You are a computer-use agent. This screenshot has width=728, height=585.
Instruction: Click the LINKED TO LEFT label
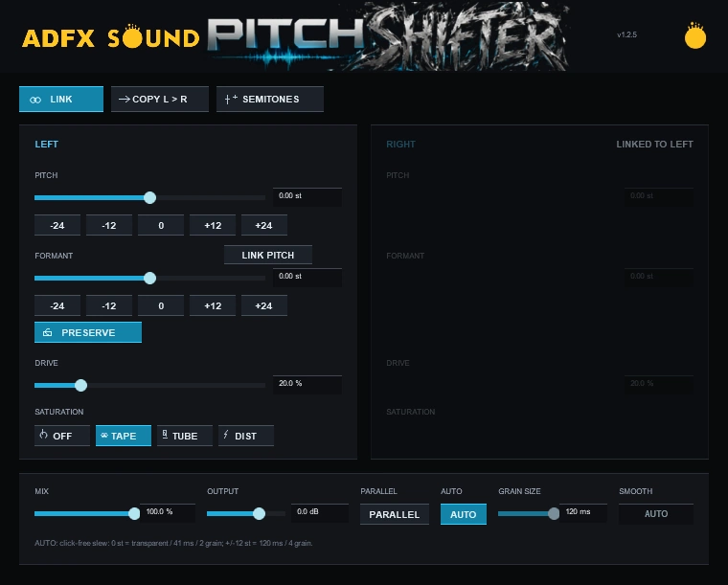pyautogui.click(x=654, y=145)
